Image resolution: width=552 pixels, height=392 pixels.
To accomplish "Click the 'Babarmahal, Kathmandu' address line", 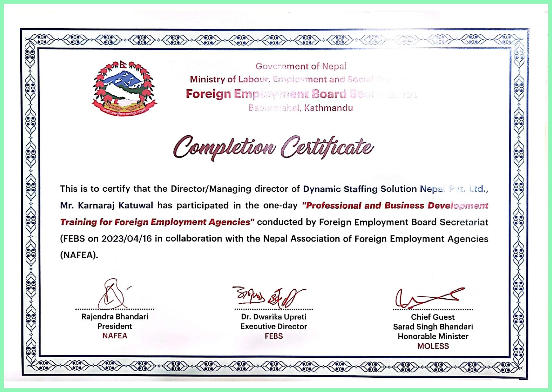I will 301,108.
